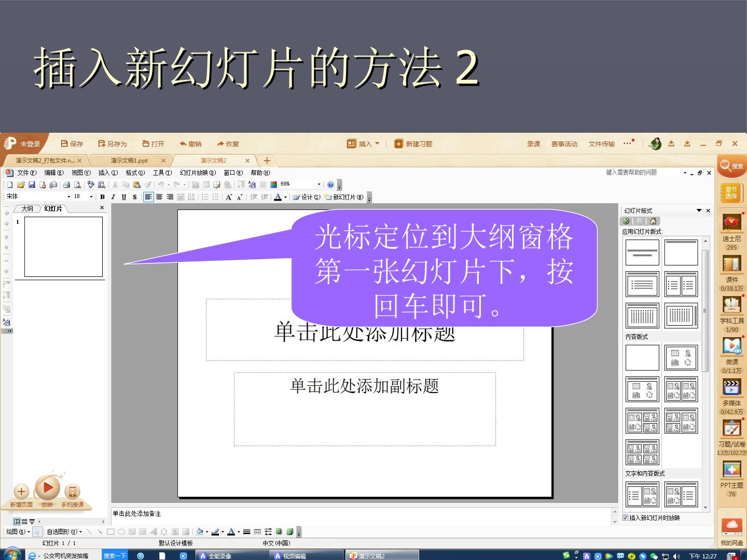Viewport: 747px width, 560px height.
Task: Open the 幻灯片放映 menu
Action: tap(198, 173)
